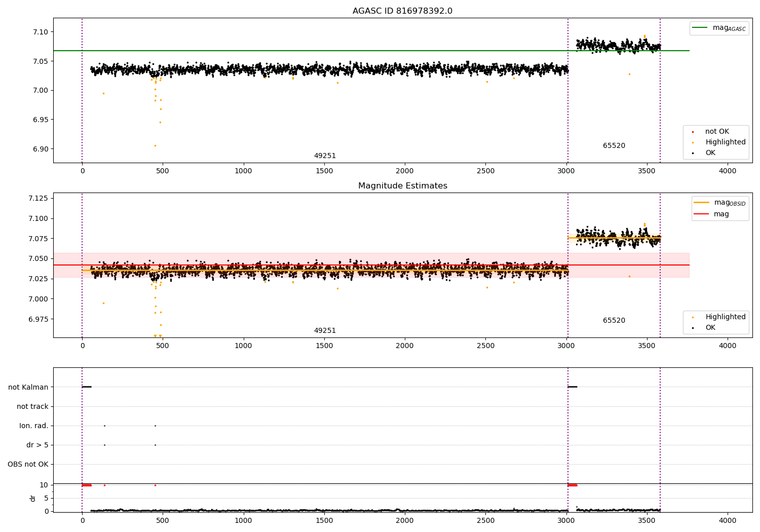This screenshot has height=532, width=760.
Task: Click the '7.100' y-axis tick in Magnitude Estimates plot
Action: (38, 219)
